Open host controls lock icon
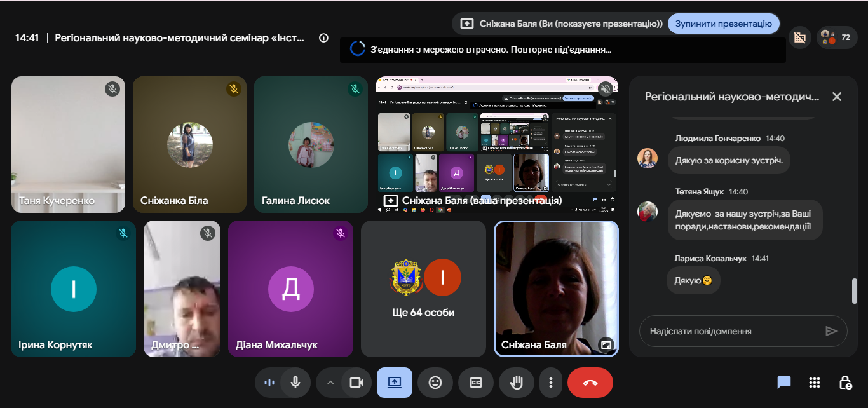 click(x=845, y=383)
